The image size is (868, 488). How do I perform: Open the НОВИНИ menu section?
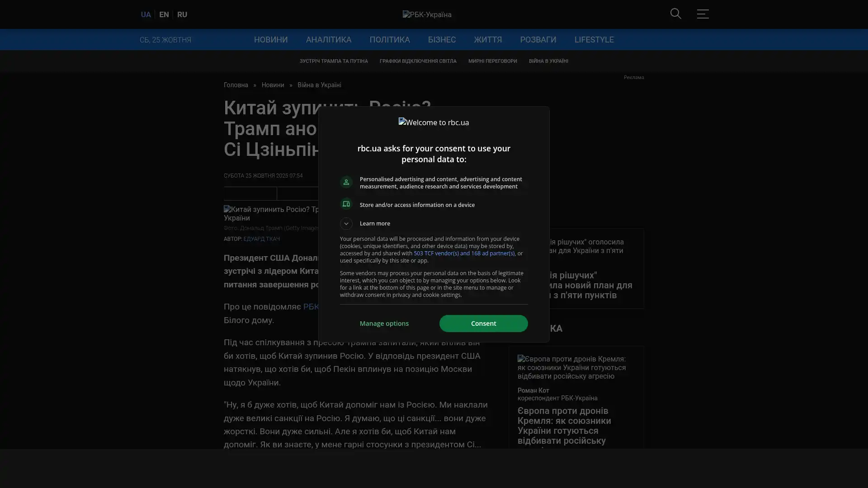[x=270, y=40]
